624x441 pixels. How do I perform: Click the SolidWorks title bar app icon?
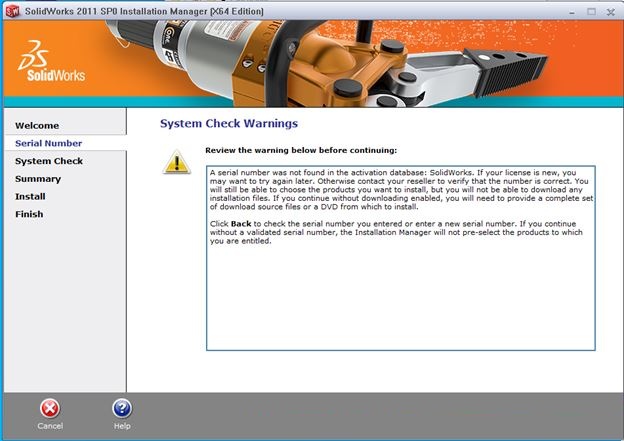[12, 11]
